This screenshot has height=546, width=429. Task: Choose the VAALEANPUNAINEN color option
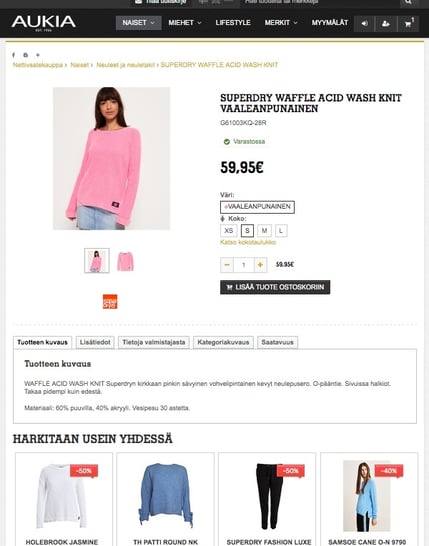[257, 207]
